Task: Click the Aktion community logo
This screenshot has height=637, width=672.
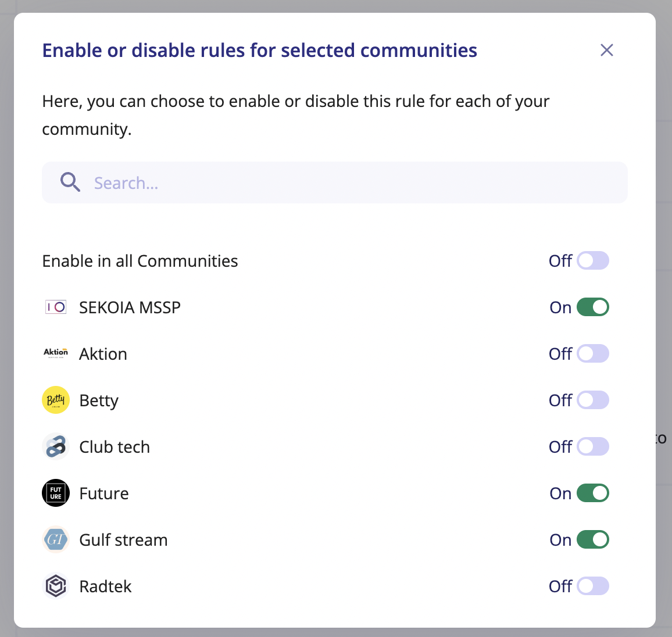Action: (x=55, y=353)
